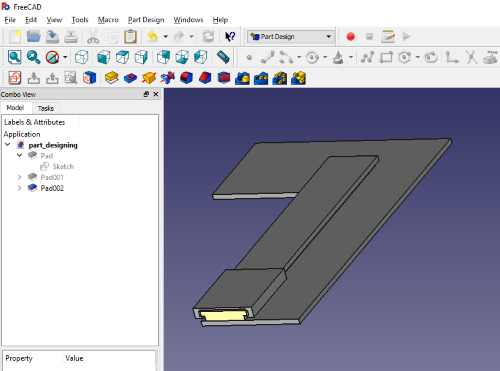The width and height of the screenshot is (500, 371).
Task: Click the Fit All view icon
Action: pos(15,57)
